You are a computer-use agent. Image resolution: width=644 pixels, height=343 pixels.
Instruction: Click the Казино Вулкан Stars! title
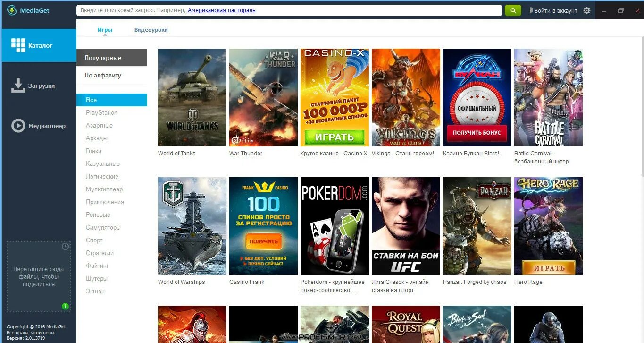click(471, 154)
